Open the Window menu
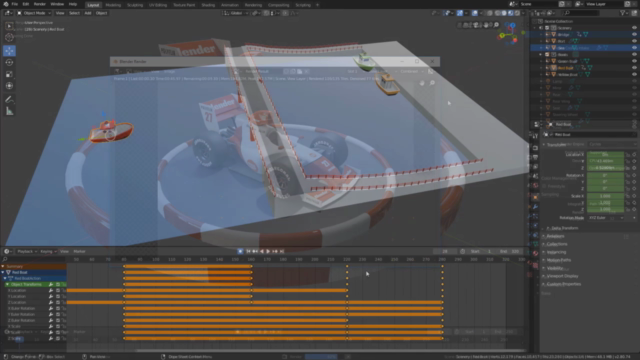Screen dimensions: 640x360 (x=57, y=4)
